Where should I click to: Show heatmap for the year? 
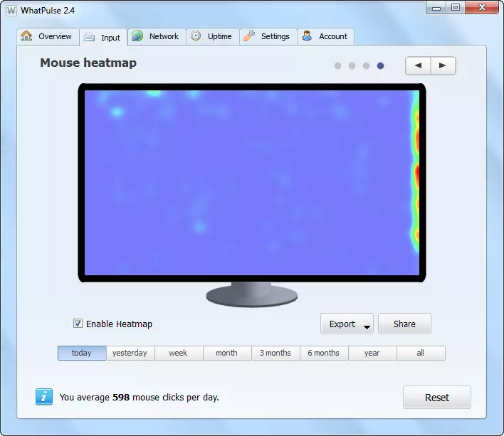(x=372, y=353)
